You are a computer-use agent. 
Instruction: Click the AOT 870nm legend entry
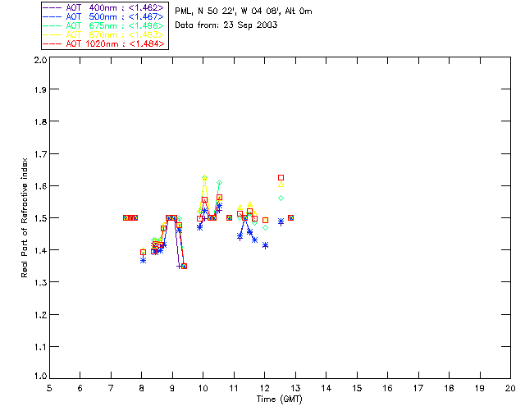point(103,34)
